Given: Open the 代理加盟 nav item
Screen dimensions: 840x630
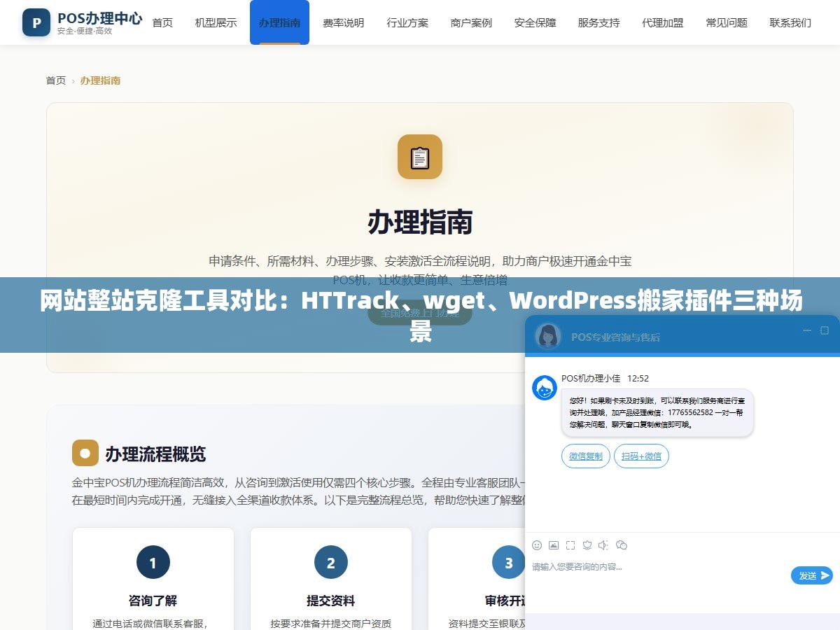Looking at the screenshot, I should point(662,22).
